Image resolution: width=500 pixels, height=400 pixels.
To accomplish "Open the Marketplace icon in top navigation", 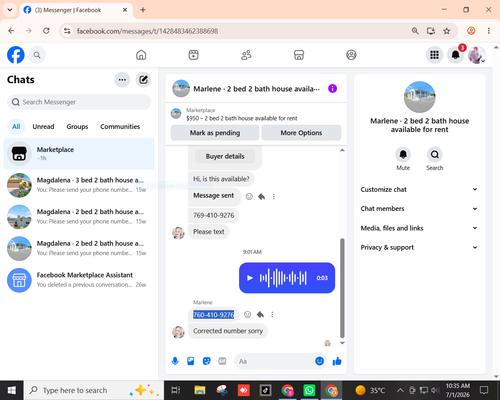I will (299, 55).
